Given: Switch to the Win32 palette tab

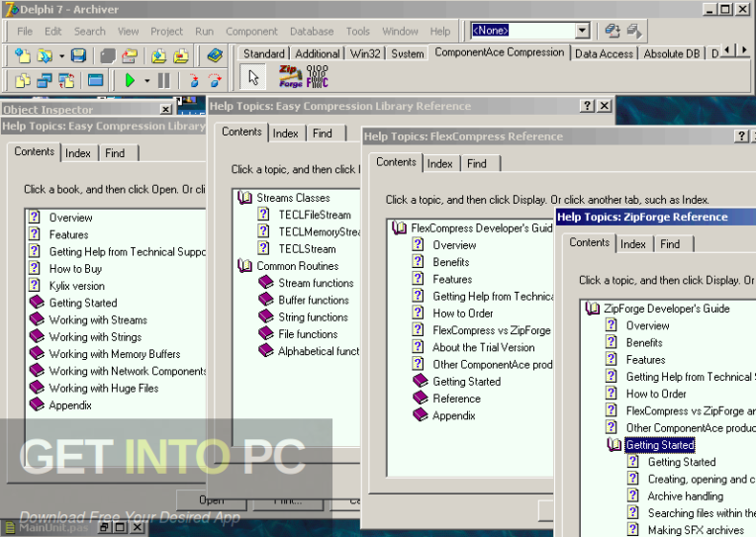Looking at the screenshot, I should (x=365, y=53).
